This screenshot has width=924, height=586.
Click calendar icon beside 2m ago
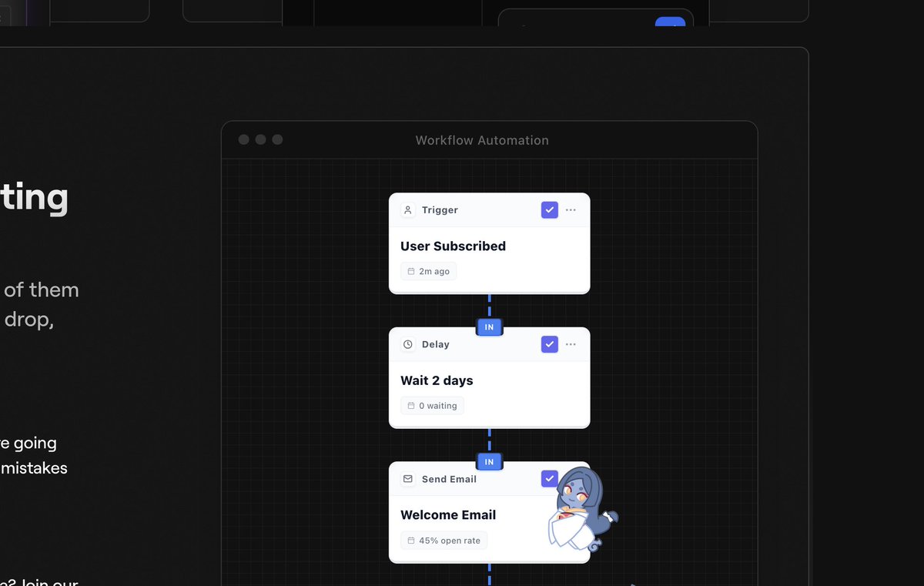coord(411,272)
